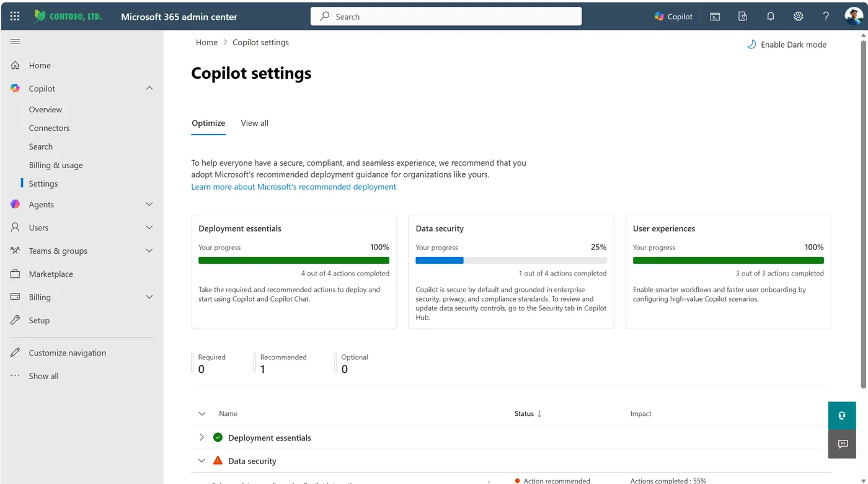
Task: Collapse the Copilot sidebar section chevron
Action: [149, 89]
